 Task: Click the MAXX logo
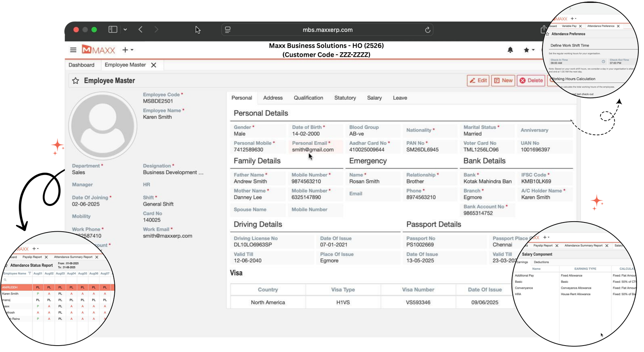pyautogui.click(x=99, y=50)
